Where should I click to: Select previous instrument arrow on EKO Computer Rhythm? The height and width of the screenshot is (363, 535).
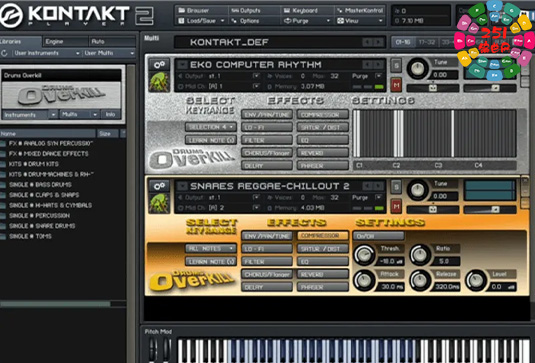368,64
